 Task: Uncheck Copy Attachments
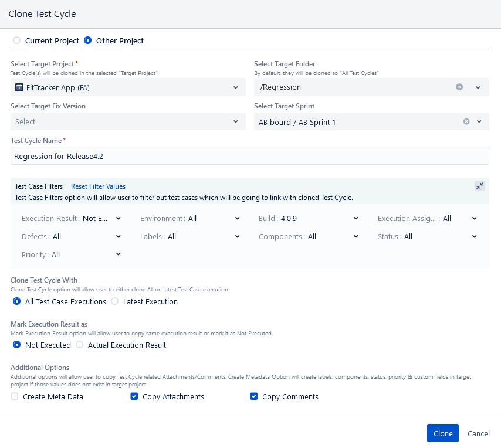click(134, 396)
